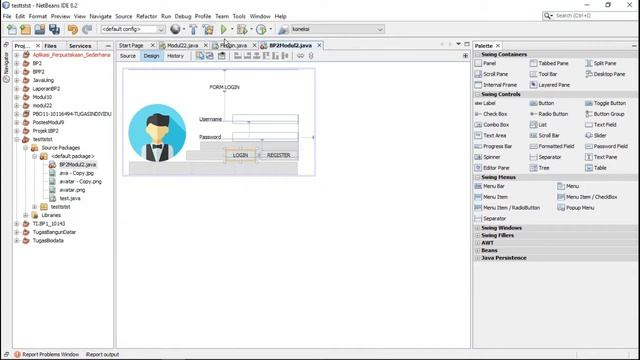Open the Refactor menu

tap(147, 16)
